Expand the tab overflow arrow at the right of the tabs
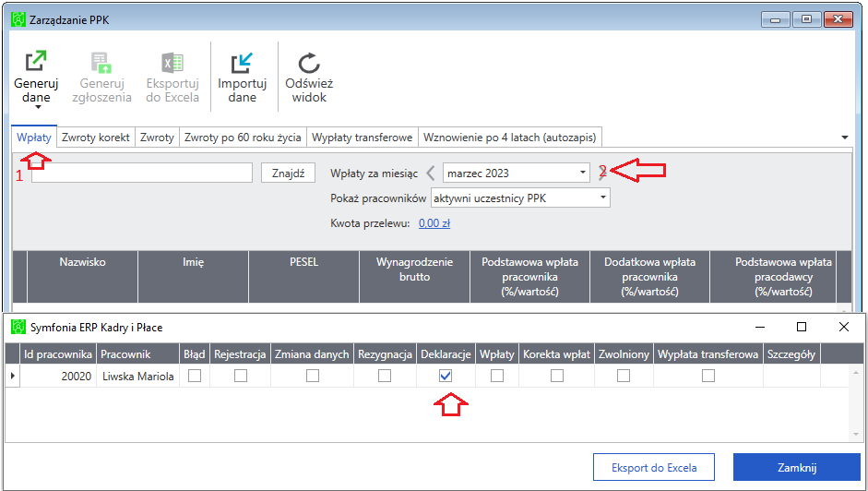This screenshot has height=491, width=868. (x=845, y=138)
